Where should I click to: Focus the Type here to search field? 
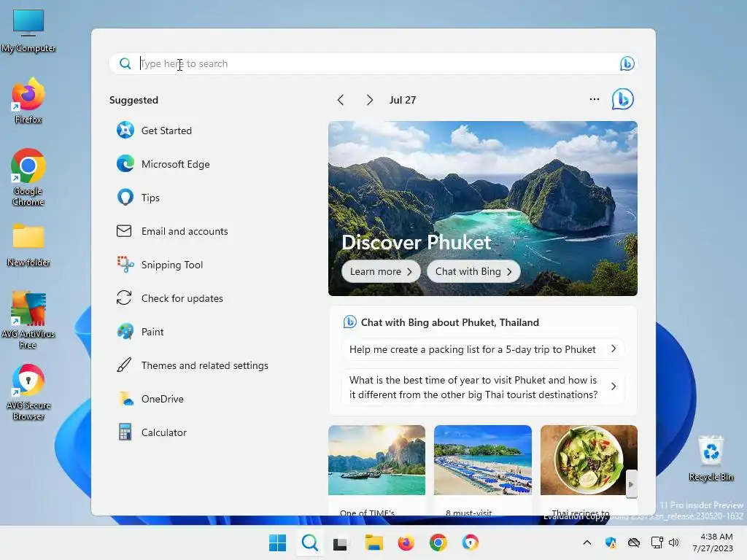(373, 63)
